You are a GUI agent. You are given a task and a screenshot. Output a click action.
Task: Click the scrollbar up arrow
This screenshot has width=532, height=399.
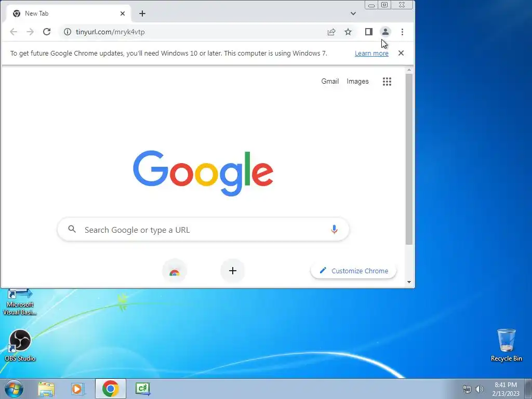click(x=409, y=70)
